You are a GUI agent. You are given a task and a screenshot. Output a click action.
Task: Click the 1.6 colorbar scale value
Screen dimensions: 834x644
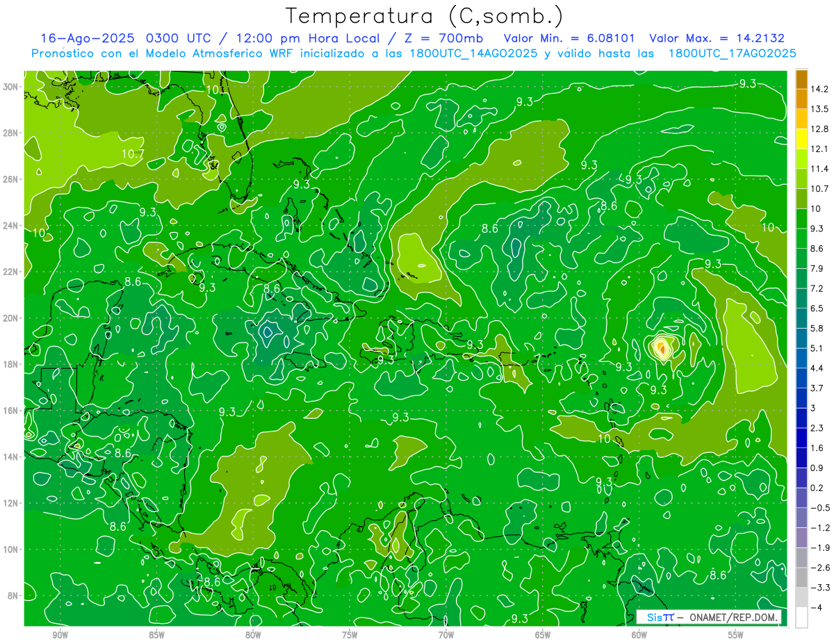click(x=817, y=448)
